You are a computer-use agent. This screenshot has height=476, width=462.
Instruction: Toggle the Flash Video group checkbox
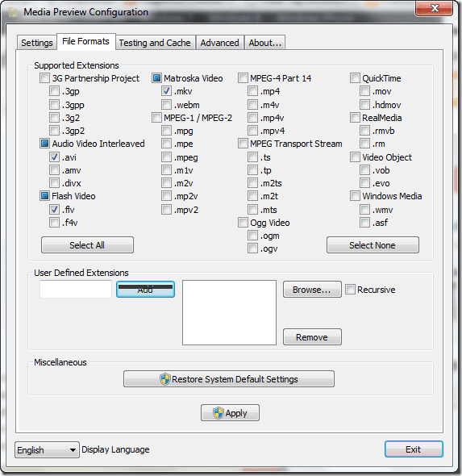(x=44, y=196)
